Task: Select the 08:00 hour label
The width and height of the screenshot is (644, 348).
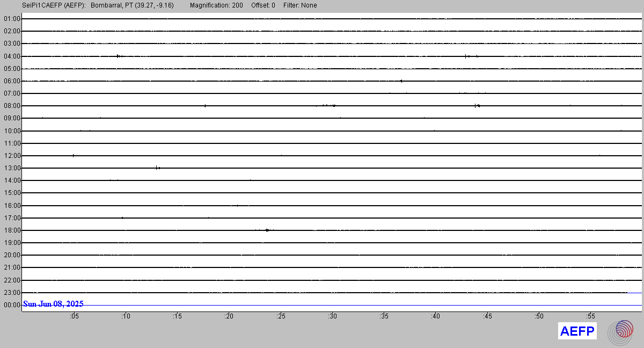Action: click(12, 106)
